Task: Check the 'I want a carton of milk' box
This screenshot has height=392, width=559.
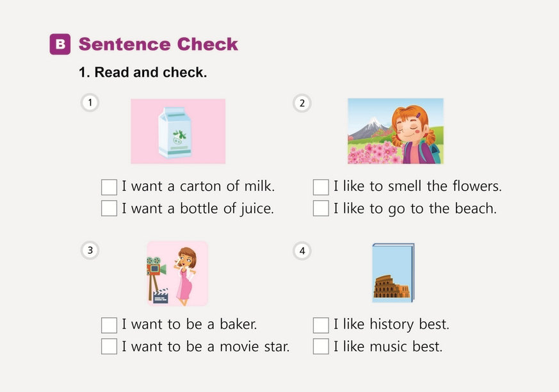Action: pos(109,187)
